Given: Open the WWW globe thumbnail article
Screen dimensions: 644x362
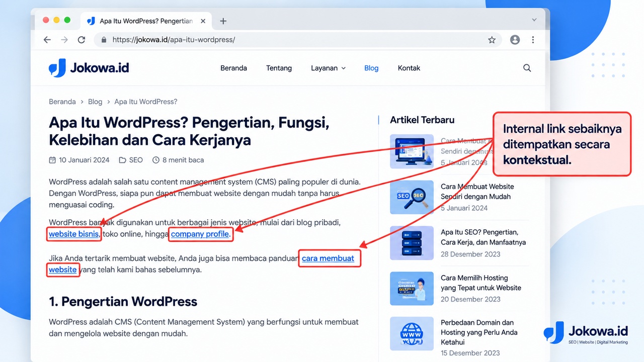Looking at the screenshot, I should pos(412,333).
